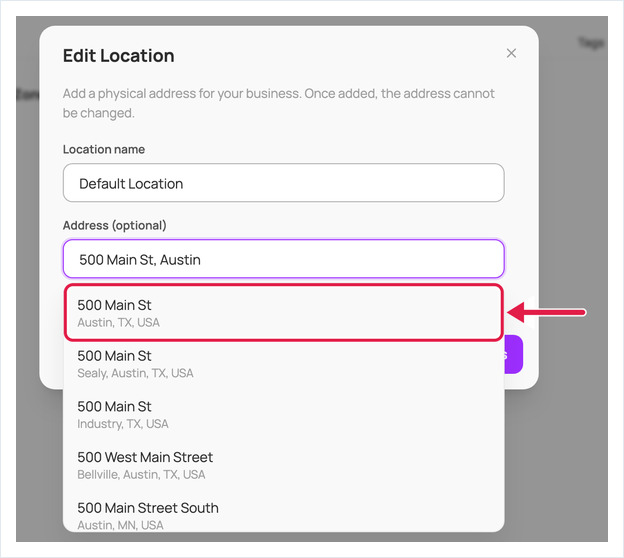Click the Location name input field
624x558 pixels.
(x=283, y=183)
